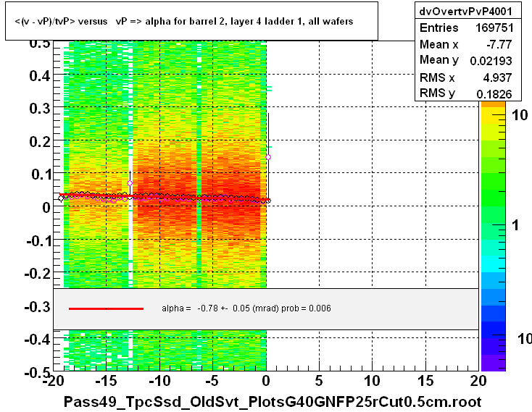Click the x-axis label 5
The width and height of the screenshot is (532, 412).
pyautogui.click(x=319, y=381)
